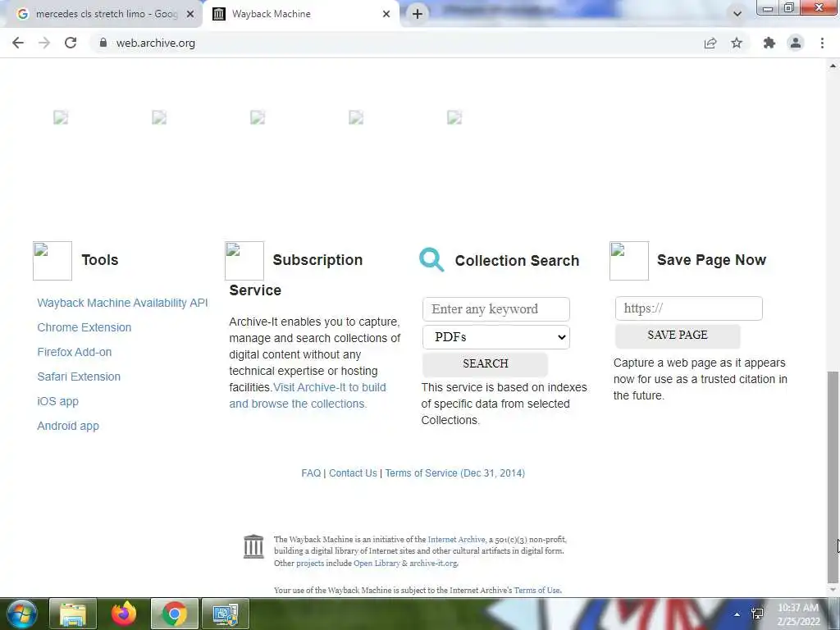Open Terms of Service (Dec 31, 2014)
Screen dimensions: 840x630
(454, 473)
